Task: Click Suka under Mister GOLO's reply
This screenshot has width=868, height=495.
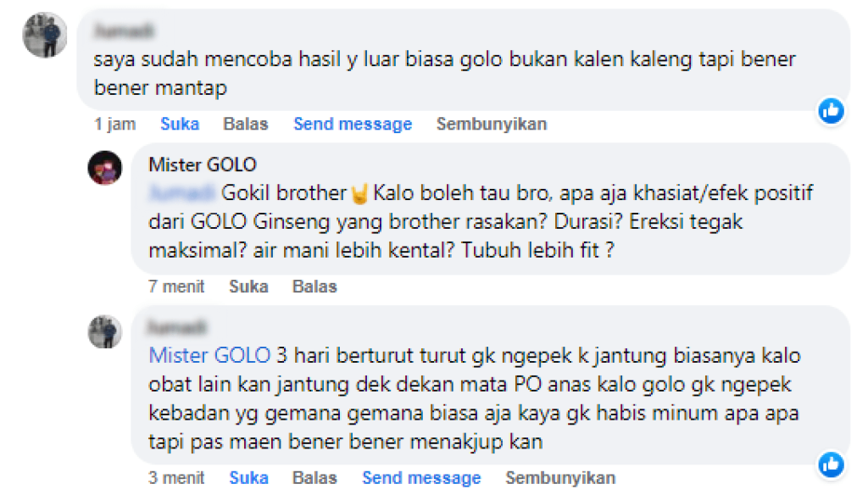Action: coord(248,286)
